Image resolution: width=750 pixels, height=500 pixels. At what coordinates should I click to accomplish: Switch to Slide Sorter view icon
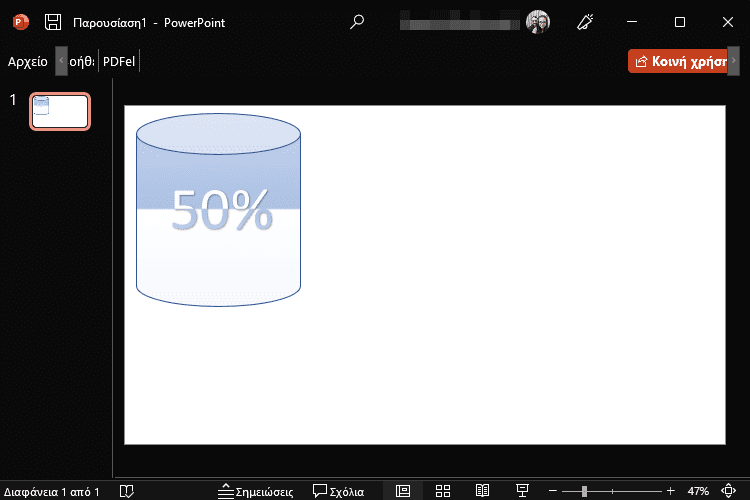[x=443, y=491]
